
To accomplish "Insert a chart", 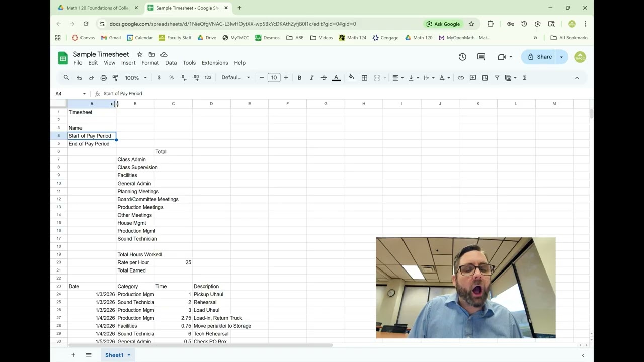I will 485,78.
